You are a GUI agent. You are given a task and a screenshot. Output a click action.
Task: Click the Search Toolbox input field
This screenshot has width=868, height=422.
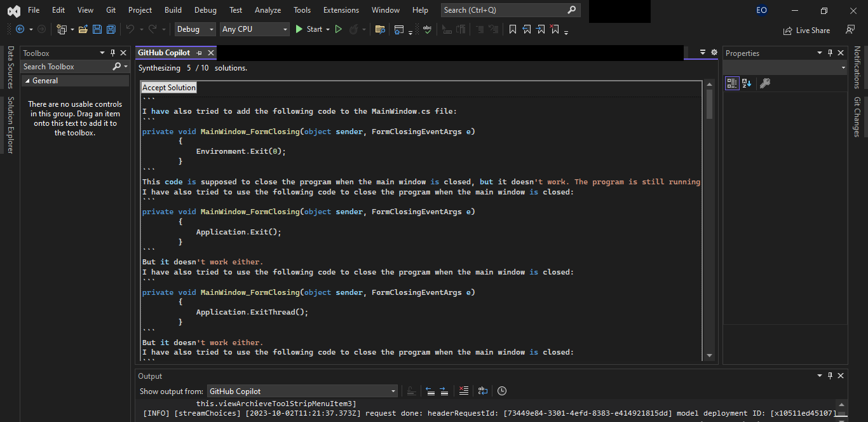(67, 67)
